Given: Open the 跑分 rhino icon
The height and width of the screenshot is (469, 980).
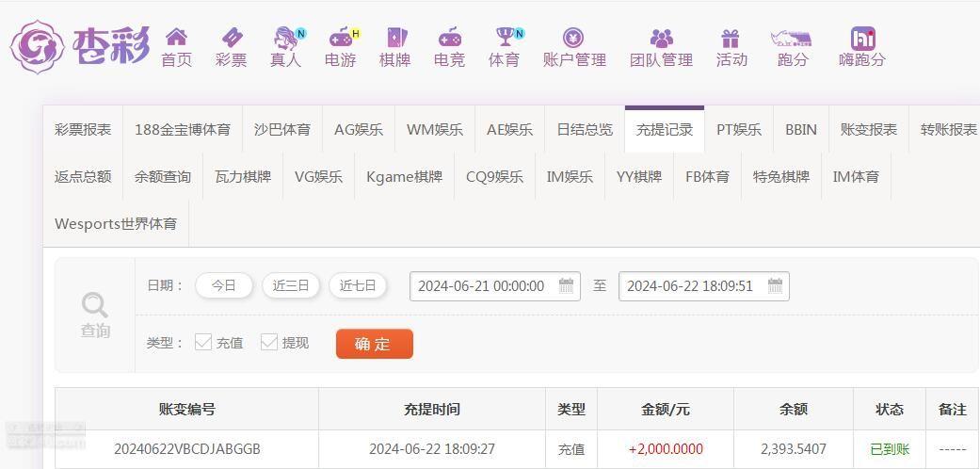Looking at the screenshot, I should pyautogui.click(x=792, y=38).
